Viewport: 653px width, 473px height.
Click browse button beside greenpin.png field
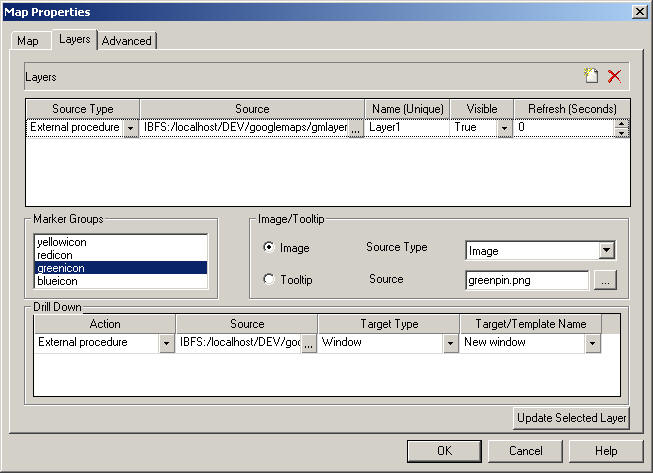[604, 280]
